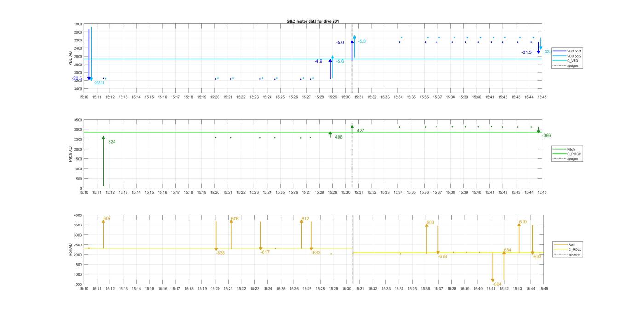Click the pitch arrow labeled 324
This screenshot has height=319, width=644.
103,161
